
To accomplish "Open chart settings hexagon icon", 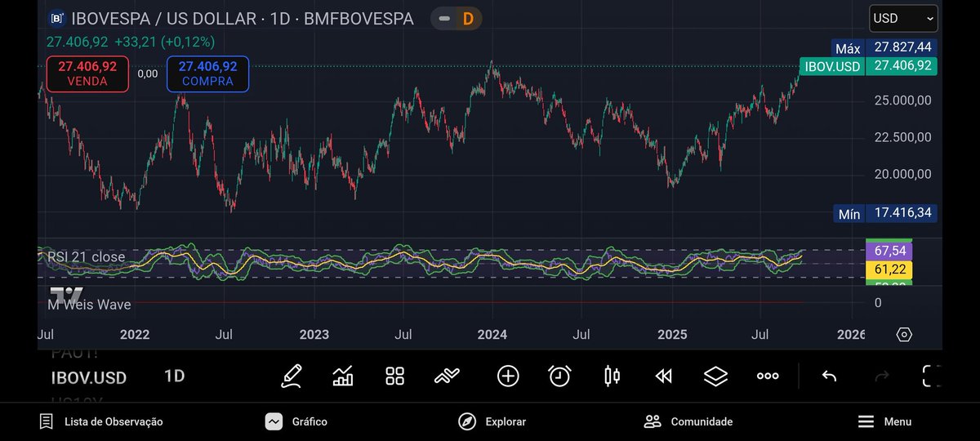I will pyautogui.click(x=904, y=335).
